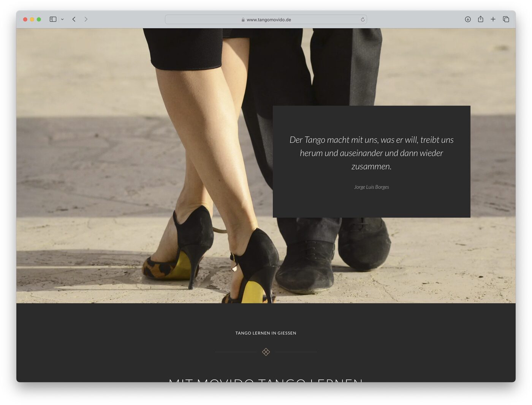Image resolution: width=532 pixels, height=405 pixels.
Task: Show downloads in Safari toolbar
Action: point(468,19)
